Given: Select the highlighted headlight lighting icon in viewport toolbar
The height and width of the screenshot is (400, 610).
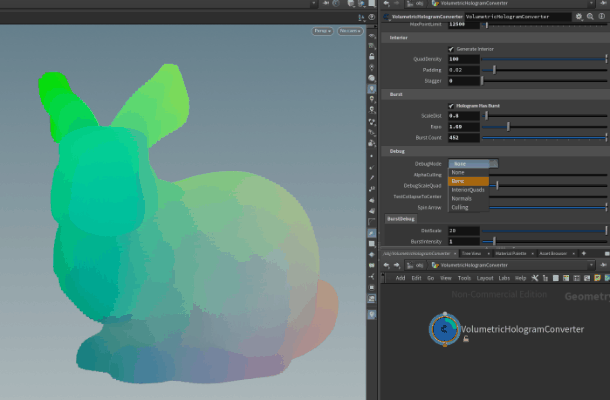Looking at the screenshot, I should (x=372, y=89).
